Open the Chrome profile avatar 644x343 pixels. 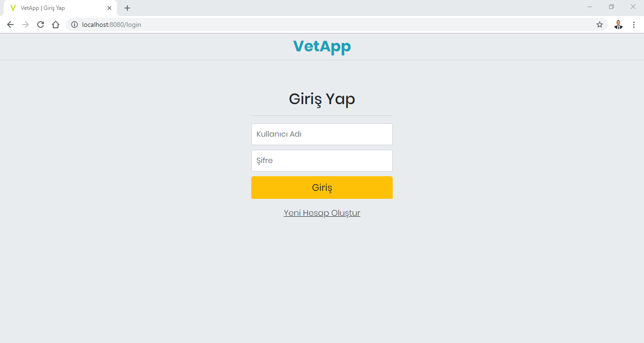click(x=619, y=24)
